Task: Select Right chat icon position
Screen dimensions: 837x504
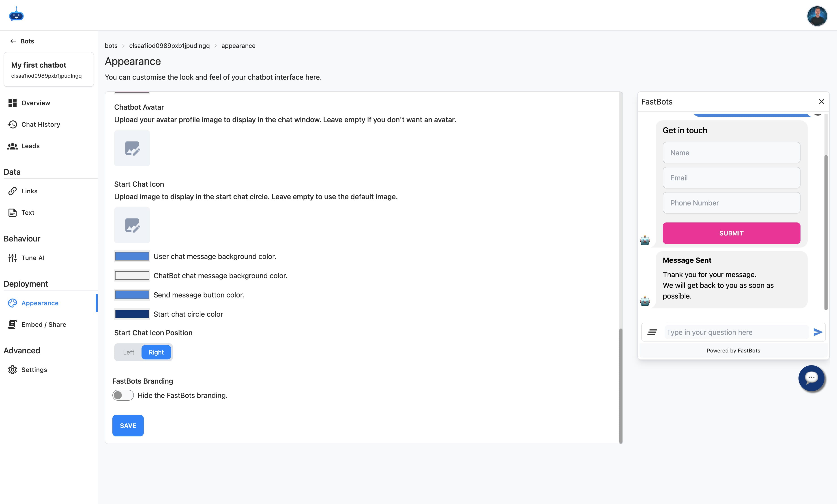Action: tap(156, 352)
